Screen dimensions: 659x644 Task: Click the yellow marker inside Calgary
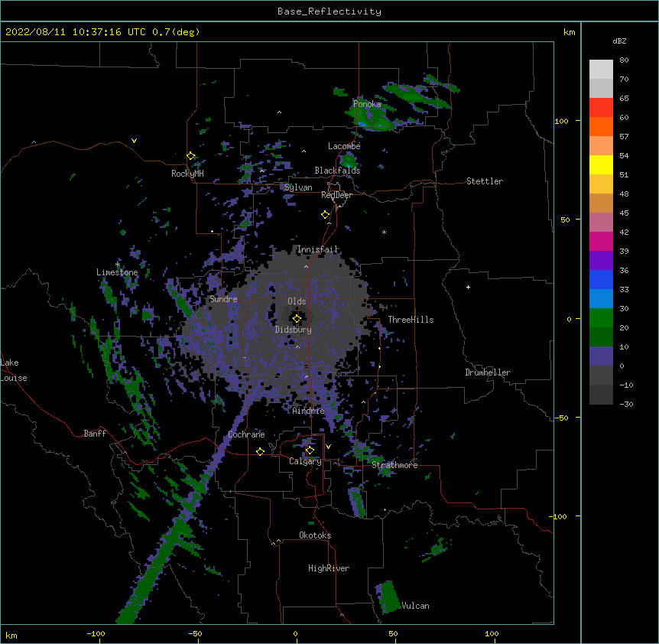[x=310, y=450]
